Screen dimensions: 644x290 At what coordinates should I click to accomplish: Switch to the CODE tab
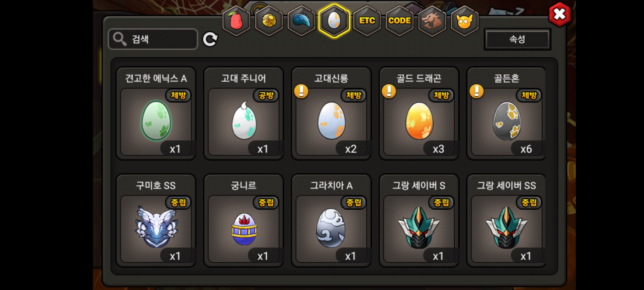click(400, 21)
